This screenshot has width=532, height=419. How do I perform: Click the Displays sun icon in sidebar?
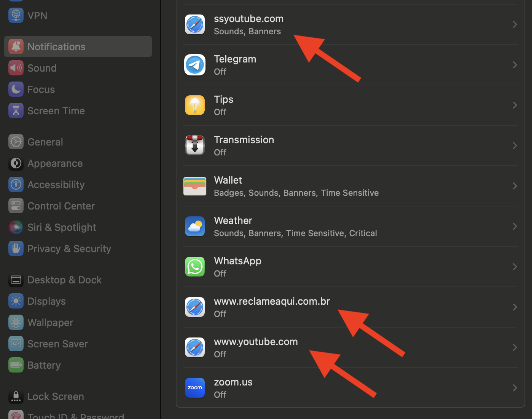(16, 301)
